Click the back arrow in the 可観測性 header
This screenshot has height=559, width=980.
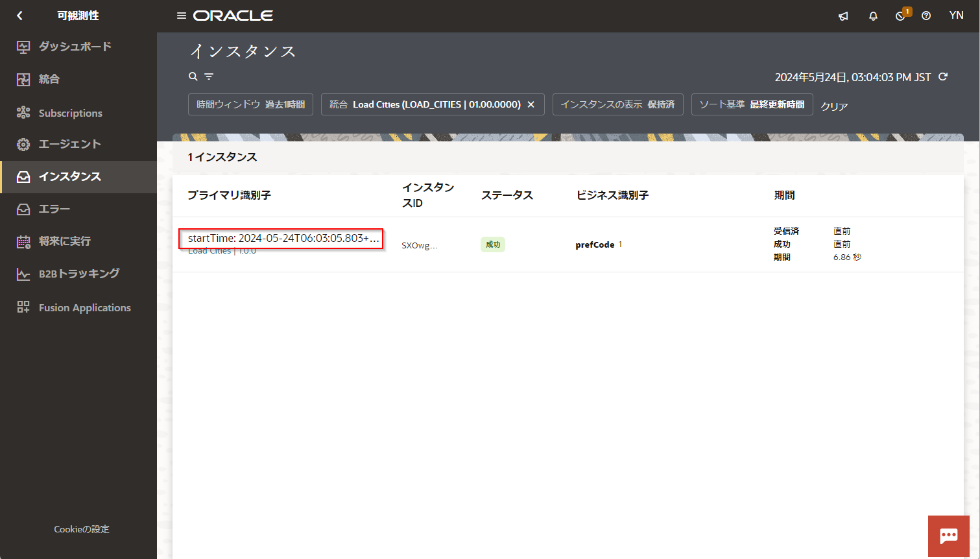pyautogui.click(x=19, y=16)
